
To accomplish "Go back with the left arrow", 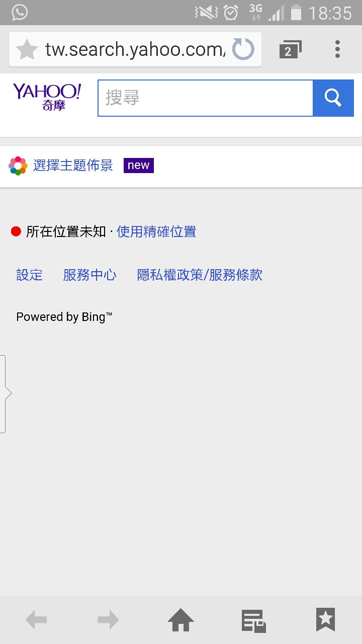I will (36, 620).
